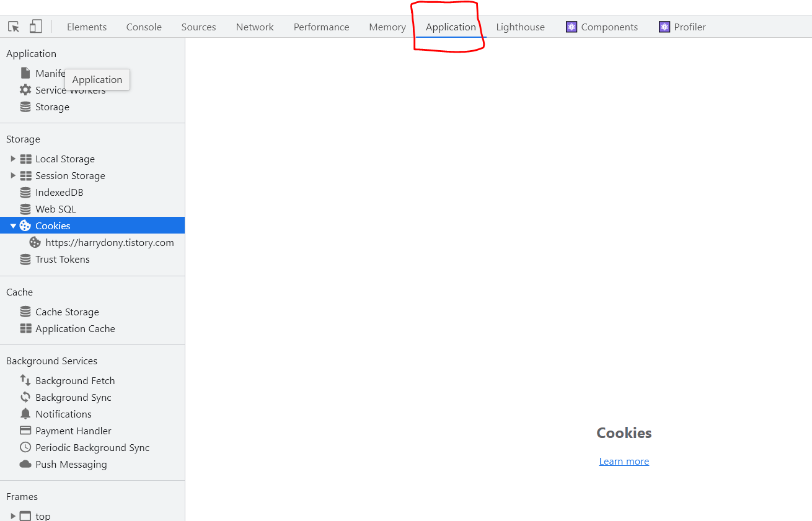Screen dimensions: 812x521
Task: Open the Memory tab
Action: [387, 27]
